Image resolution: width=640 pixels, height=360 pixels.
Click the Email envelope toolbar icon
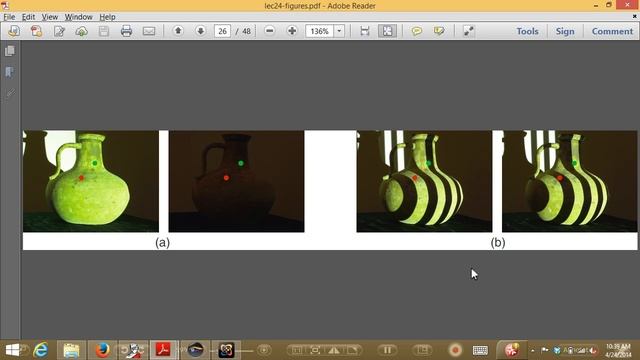[x=149, y=31]
